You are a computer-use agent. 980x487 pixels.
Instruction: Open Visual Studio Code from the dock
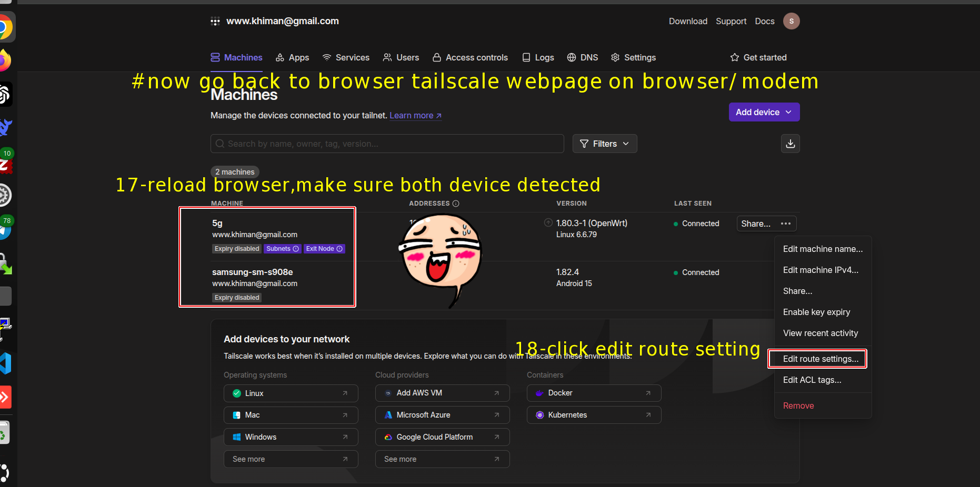point(5,363)
